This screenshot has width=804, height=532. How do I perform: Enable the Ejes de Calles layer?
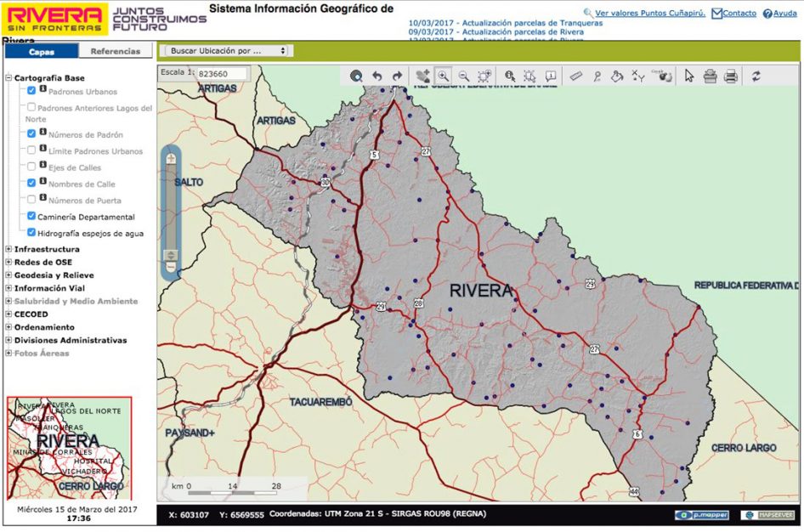tap(31, 167)
